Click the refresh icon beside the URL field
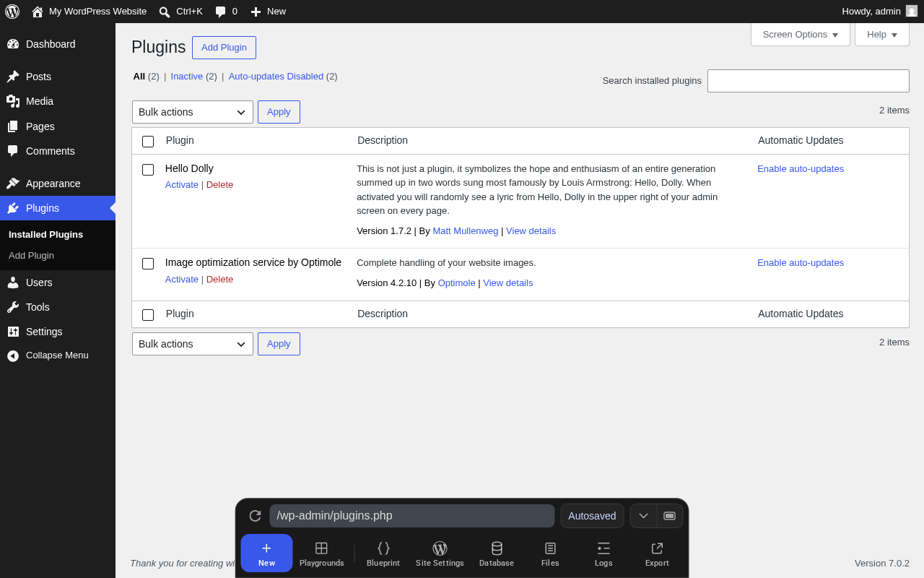The height and width of the screenshot is (578, 924). [255, 516]
